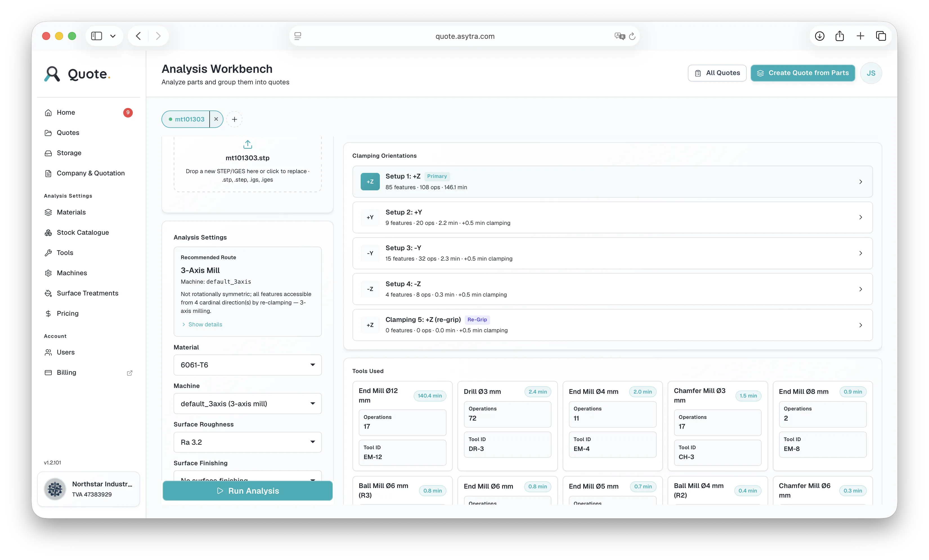Viewport: 929px width, 560px height.
Task: Click the Ball Mill Ø6 mm (R3) card title
Action: point(383,491)
